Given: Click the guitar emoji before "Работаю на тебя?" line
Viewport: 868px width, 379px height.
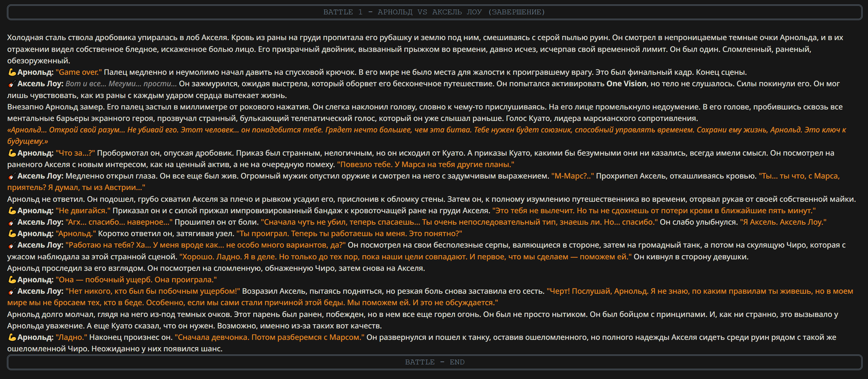Looking at the screenshot, I should (x=12, y=245).
